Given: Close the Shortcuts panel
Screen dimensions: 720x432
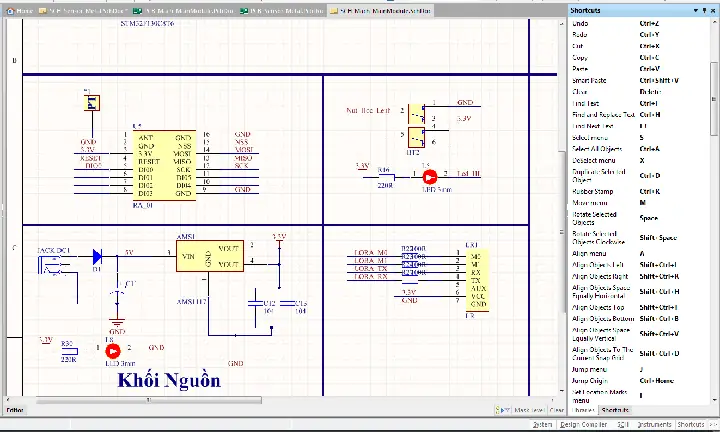Looking at the screenshot, I should pyautogui.click(x=713, y=10).
